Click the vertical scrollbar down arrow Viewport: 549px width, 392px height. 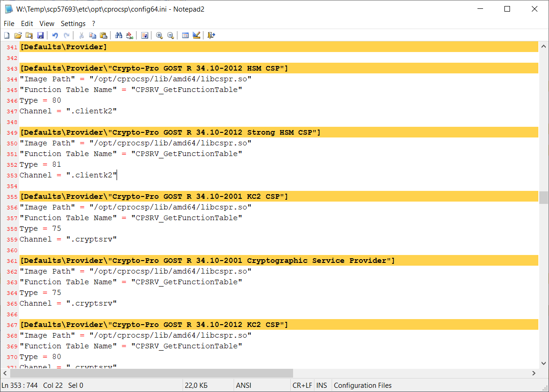(543, 363)
